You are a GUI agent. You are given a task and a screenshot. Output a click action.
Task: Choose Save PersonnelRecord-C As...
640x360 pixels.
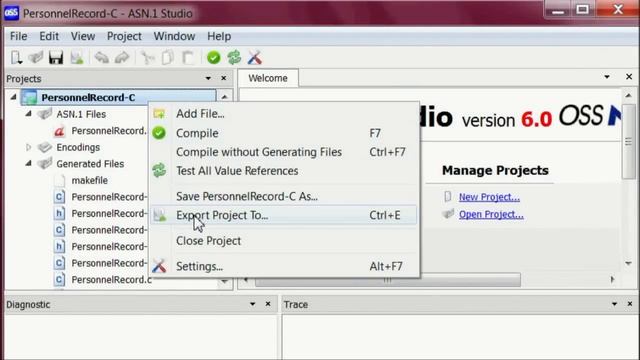(284, 196)
